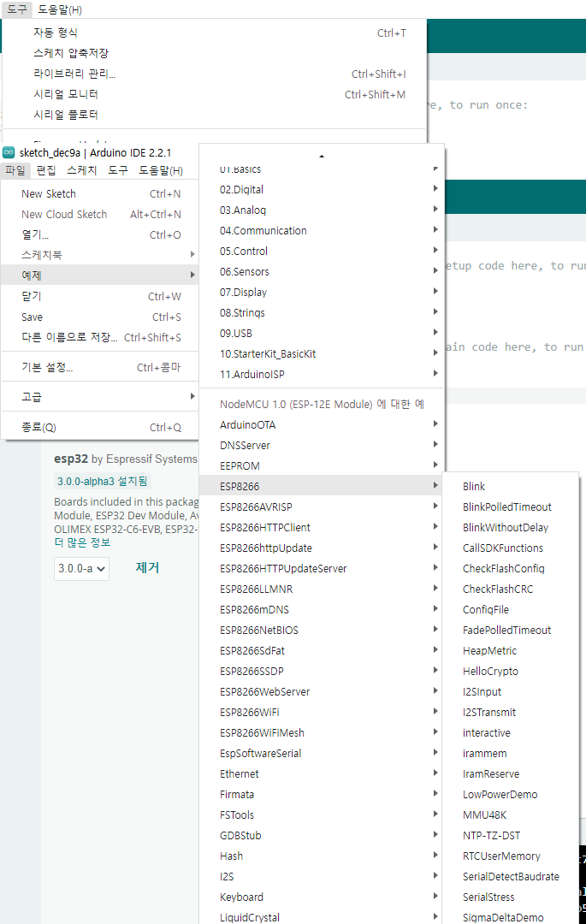Select 닫기 in the File menu
586x924 pixels.
click(100, 296)
